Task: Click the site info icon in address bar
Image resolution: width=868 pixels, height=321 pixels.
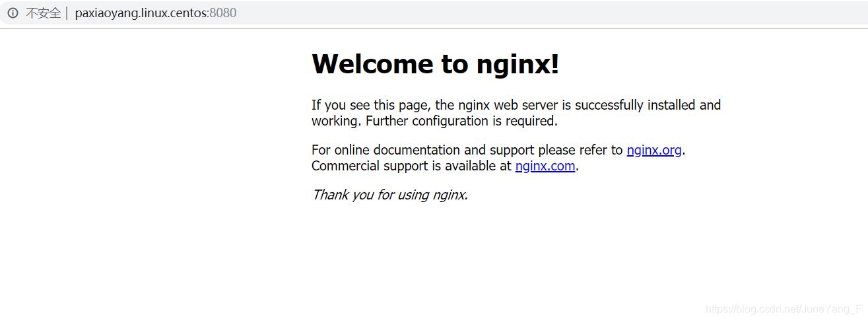Action: pos(13,13)
